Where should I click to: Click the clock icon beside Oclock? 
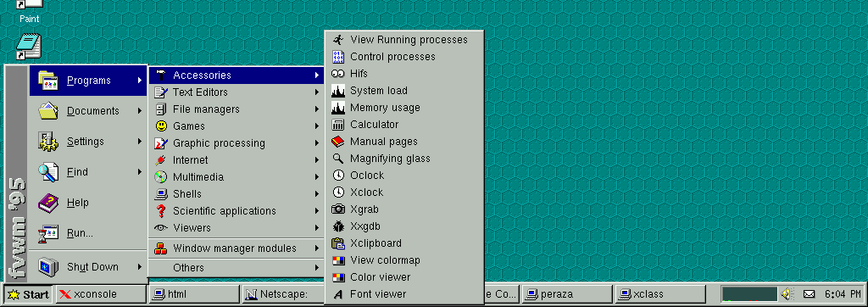tap(338, 175)
